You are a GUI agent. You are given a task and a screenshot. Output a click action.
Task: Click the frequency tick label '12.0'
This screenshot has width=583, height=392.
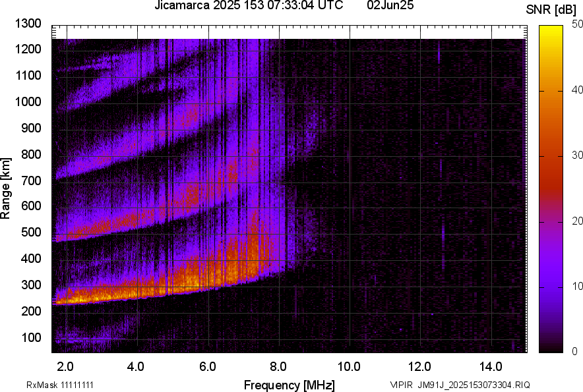419,367
